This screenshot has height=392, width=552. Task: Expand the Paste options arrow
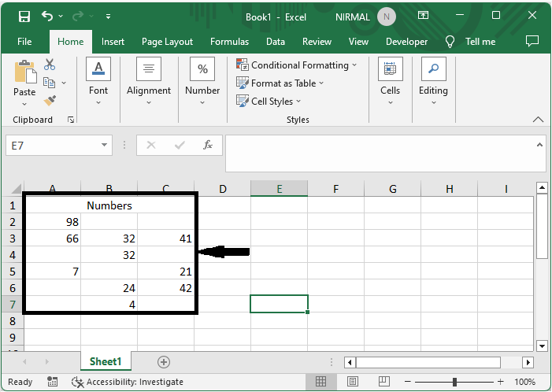[x=24, y=104]
